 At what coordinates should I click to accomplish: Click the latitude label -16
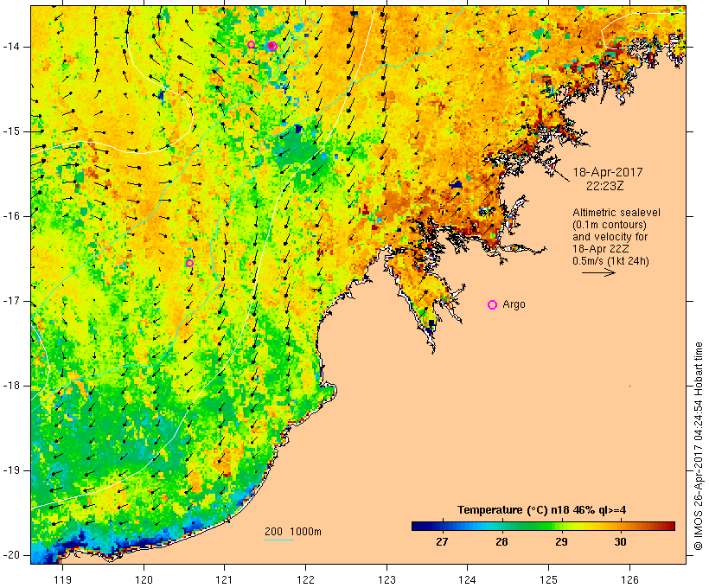coord(10,216)
